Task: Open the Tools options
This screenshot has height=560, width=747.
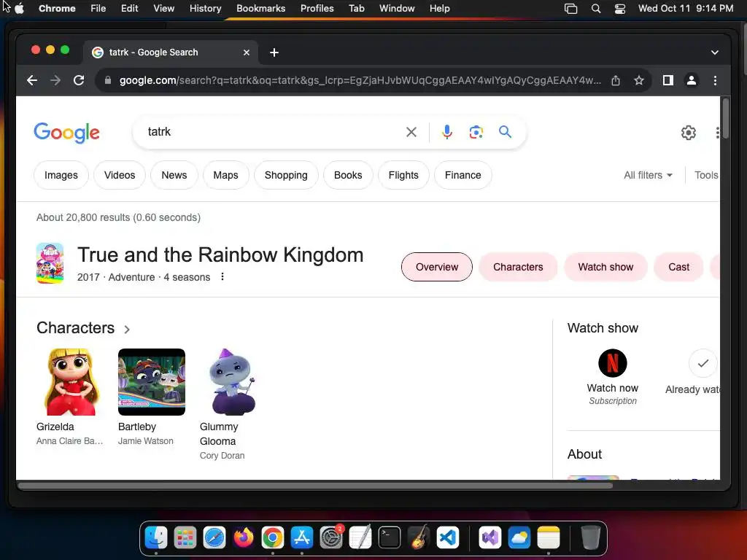Action: click(706, 175)
